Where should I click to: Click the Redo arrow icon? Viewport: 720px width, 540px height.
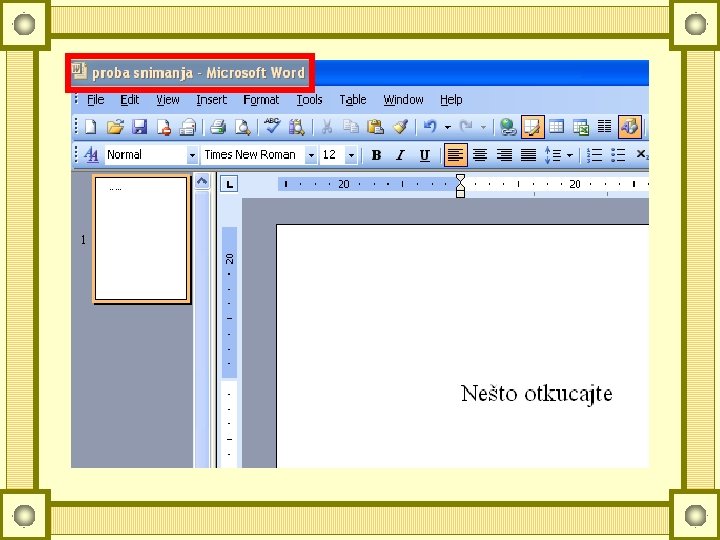[466, 126]
